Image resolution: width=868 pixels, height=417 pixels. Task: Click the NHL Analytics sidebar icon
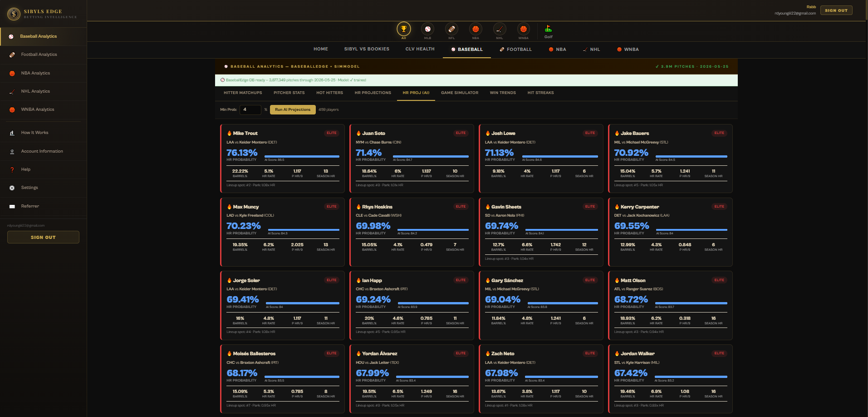12,91
